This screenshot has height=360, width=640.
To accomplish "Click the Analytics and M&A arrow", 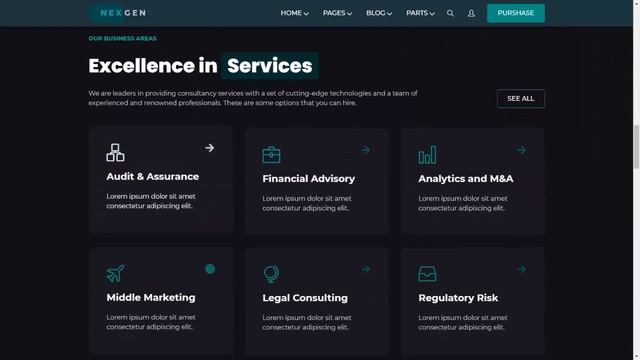I will (522, 150).
